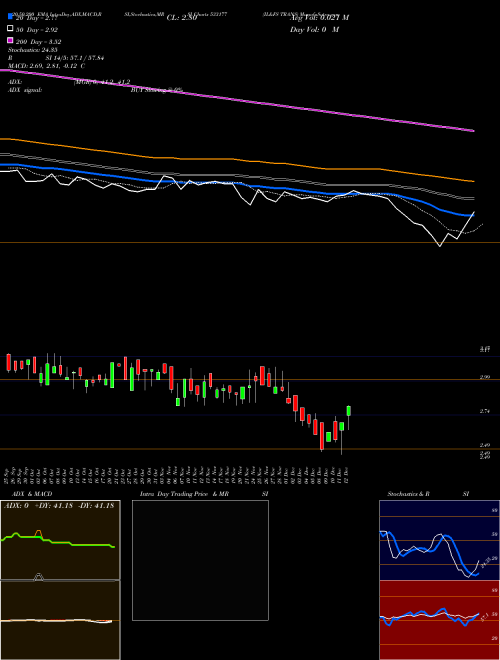This screenshot has width=500, height=660.
Task: Click the 'Intra Day Trading Price & MR' title
Action: pos(184,494)
